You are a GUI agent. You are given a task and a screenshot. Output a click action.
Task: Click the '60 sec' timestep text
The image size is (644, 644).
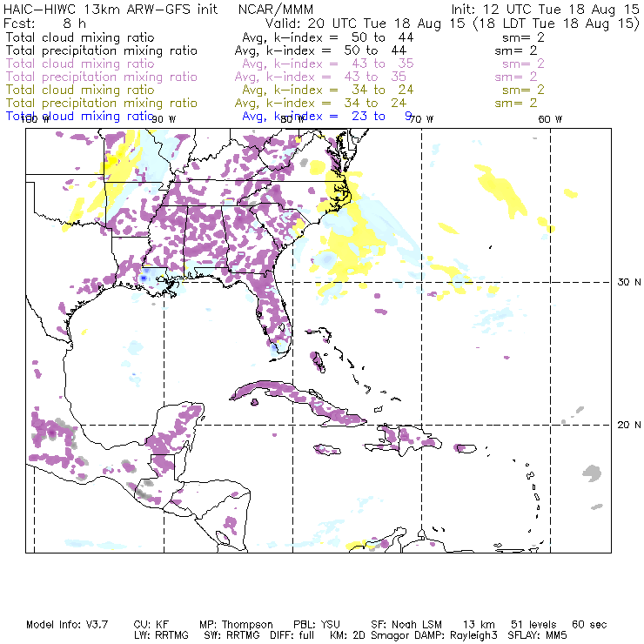point(589,625)
